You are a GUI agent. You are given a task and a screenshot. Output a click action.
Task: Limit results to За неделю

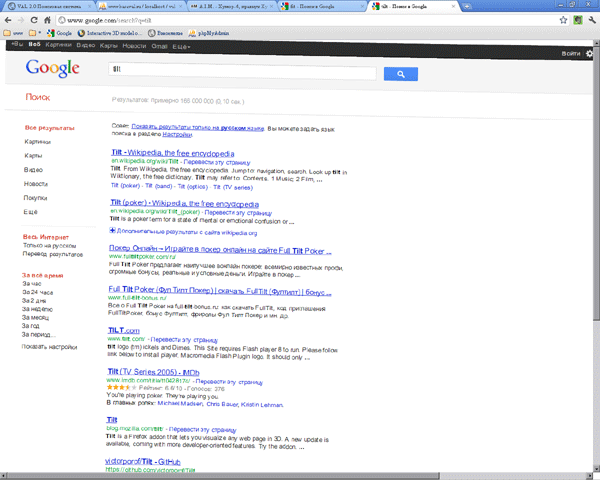37,309
